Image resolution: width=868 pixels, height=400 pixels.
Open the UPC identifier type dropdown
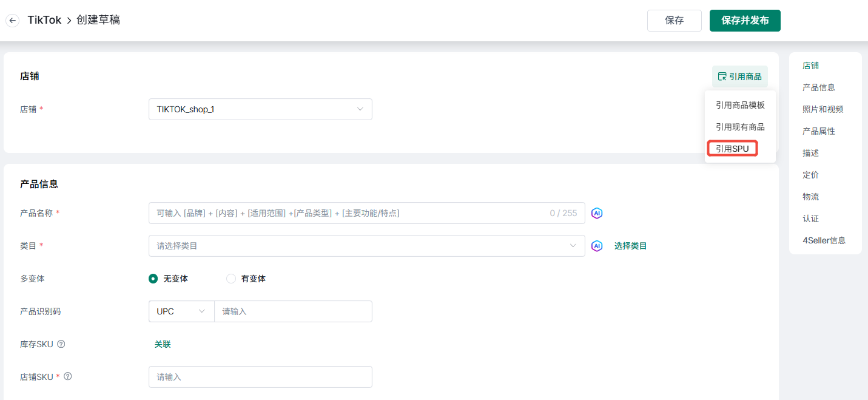[181, 311]
